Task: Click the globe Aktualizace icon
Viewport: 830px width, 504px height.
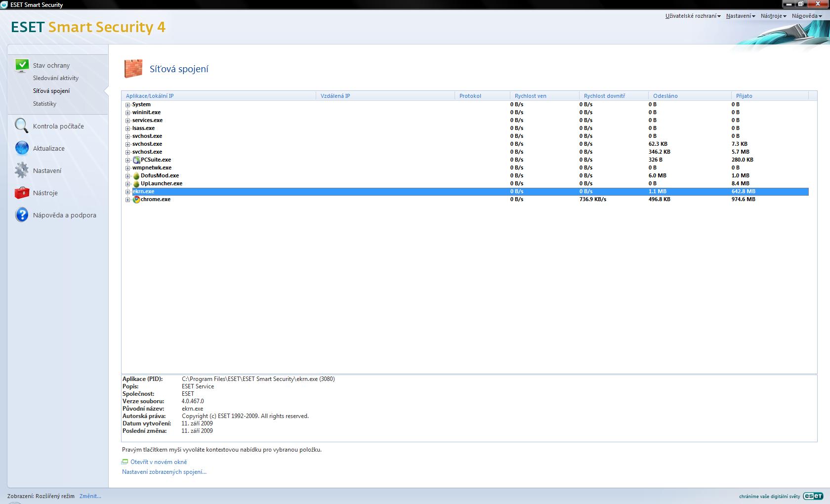Action: [22, 148]
